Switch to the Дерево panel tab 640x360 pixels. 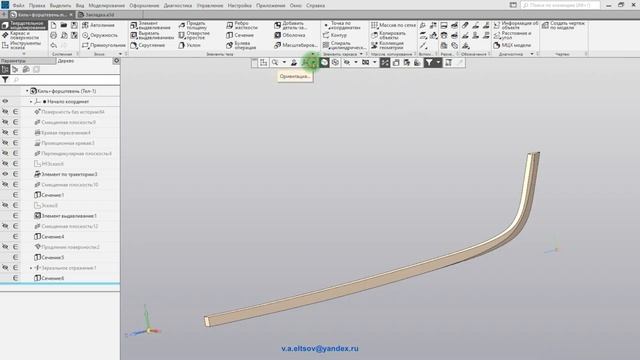click(x=66, y=61)
